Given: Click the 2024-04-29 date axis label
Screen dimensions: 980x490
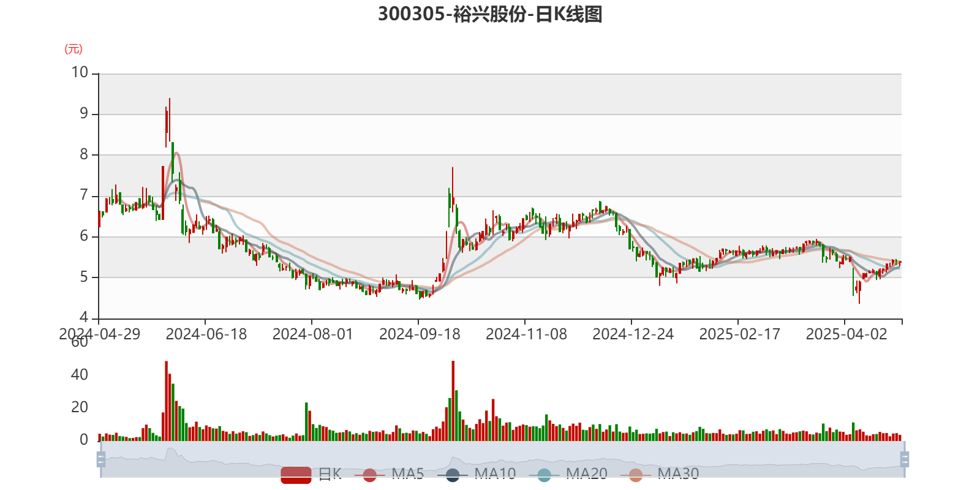Looking at the screenshot, I should (x=99, y=334).
